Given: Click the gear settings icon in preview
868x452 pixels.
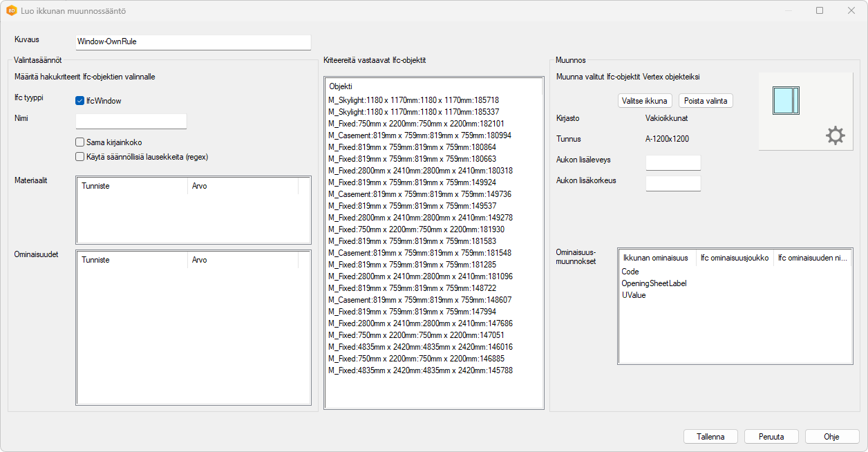Looking at the screenshot, I should [x=836, y=136].
